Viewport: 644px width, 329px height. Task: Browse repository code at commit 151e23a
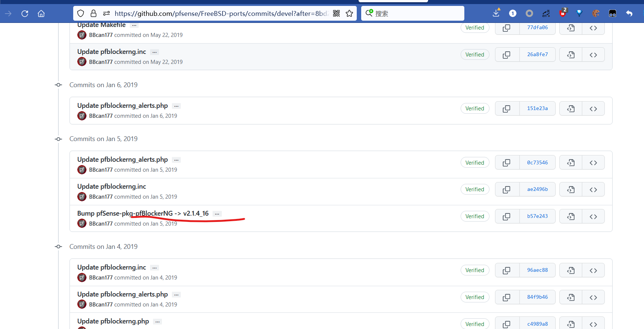tap(593, 109)
